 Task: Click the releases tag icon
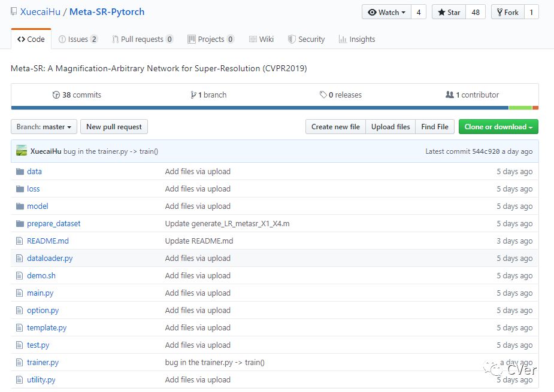(x=323, y=95)
